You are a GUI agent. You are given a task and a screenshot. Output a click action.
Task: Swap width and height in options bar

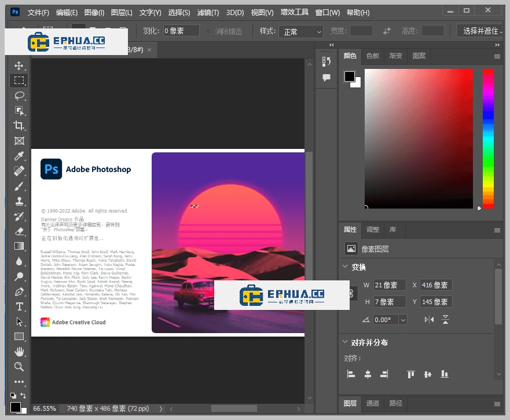[x=387, y=31]
